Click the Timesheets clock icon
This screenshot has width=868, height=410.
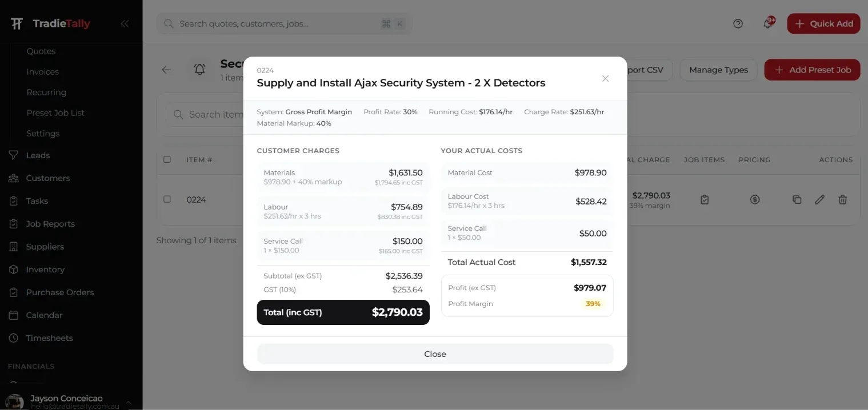click(14, 337)
